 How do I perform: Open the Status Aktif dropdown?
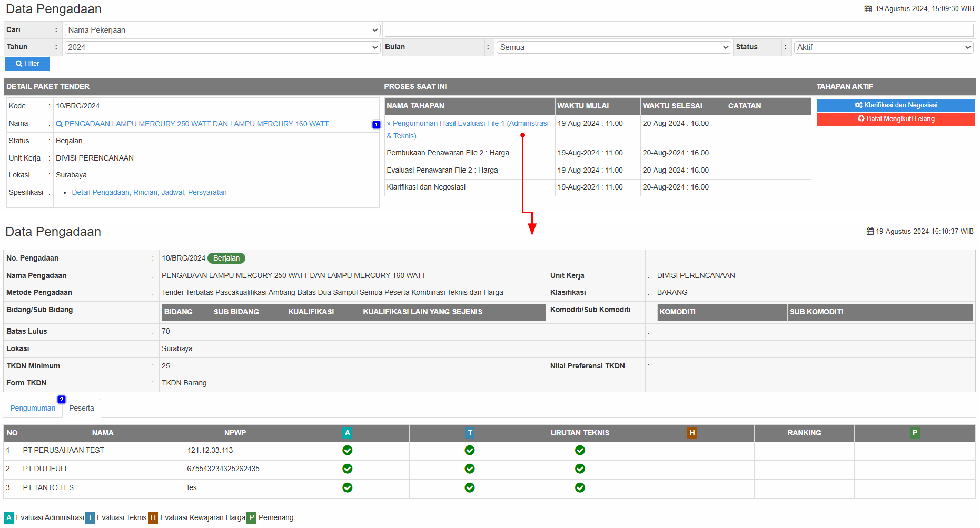click(x=883, y=47)
